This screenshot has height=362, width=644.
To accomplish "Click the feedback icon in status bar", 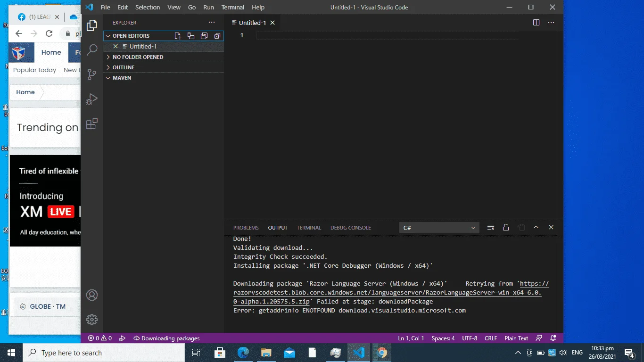I will click(539, 338).
